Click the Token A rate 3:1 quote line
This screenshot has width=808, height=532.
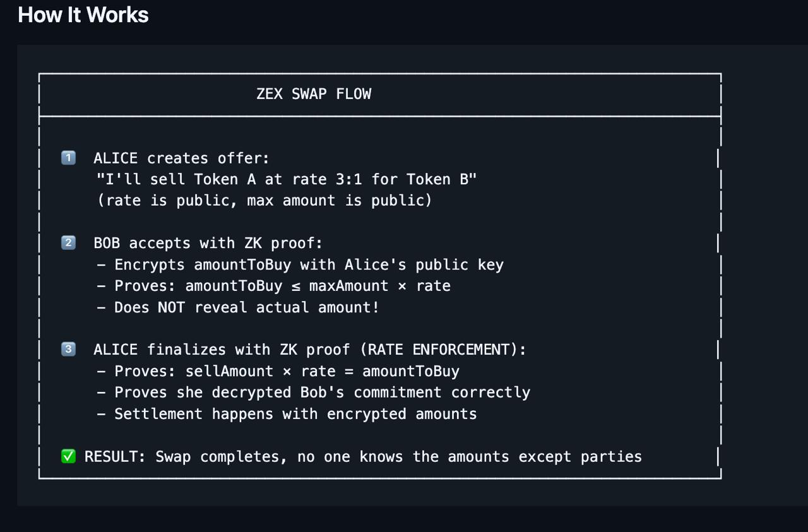(287, 180)
